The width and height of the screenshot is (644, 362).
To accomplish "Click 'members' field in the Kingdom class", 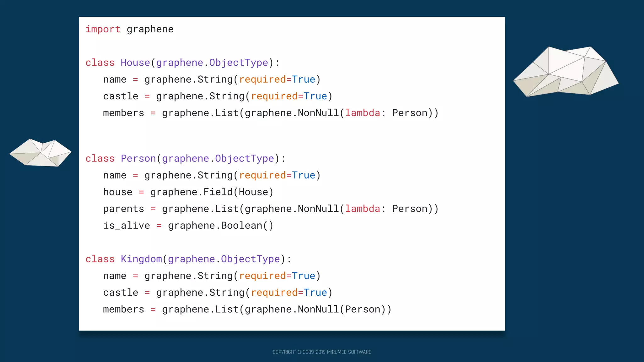I will (124, 310).
